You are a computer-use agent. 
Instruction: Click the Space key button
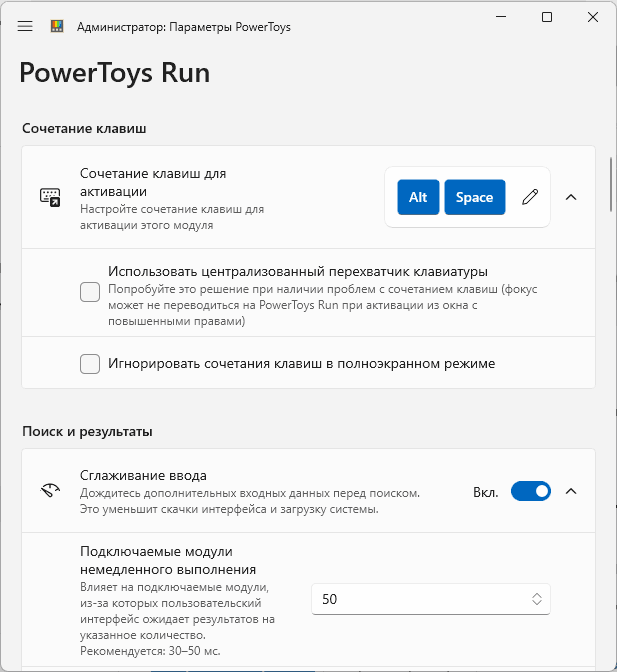475,197
